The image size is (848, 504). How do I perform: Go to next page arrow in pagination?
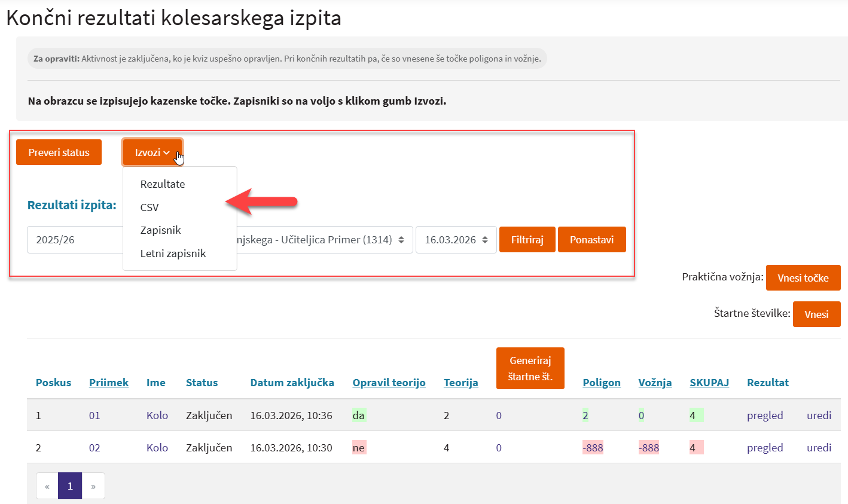click(x=93, y=486)
